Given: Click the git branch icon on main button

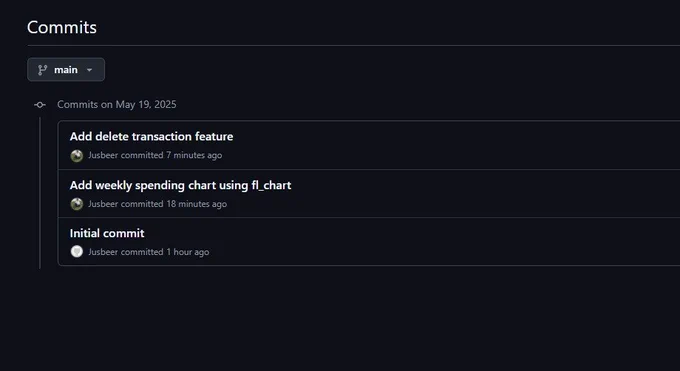Looking at the screenshot, I should (x=42, y=70).
